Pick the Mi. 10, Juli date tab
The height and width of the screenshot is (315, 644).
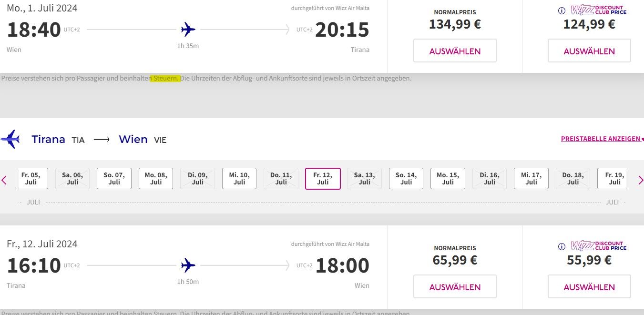point(239,179)
